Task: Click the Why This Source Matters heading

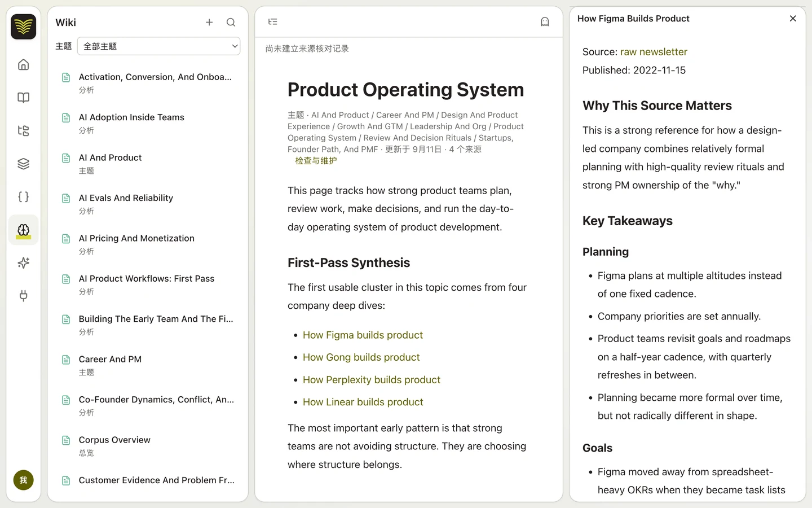Action: [657, 106]
